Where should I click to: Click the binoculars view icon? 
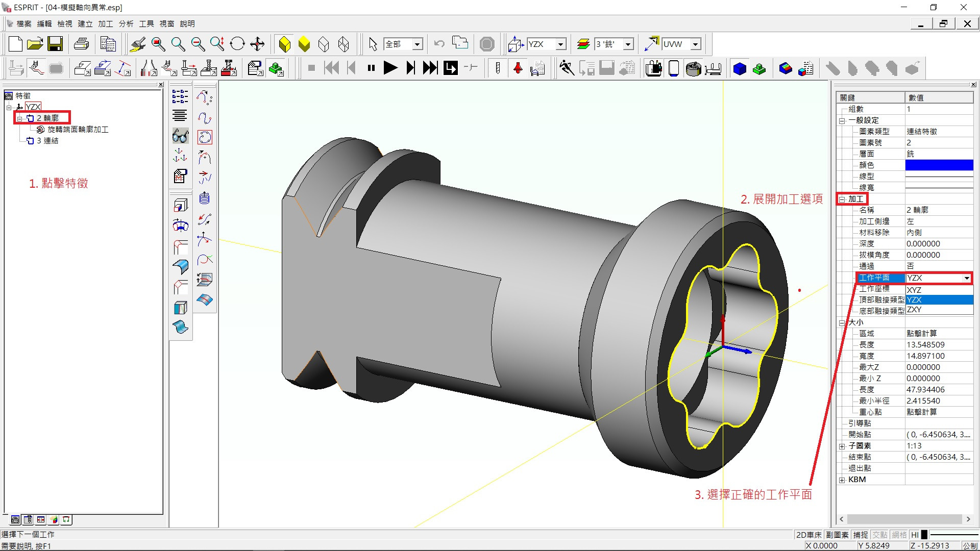point(180,136)
